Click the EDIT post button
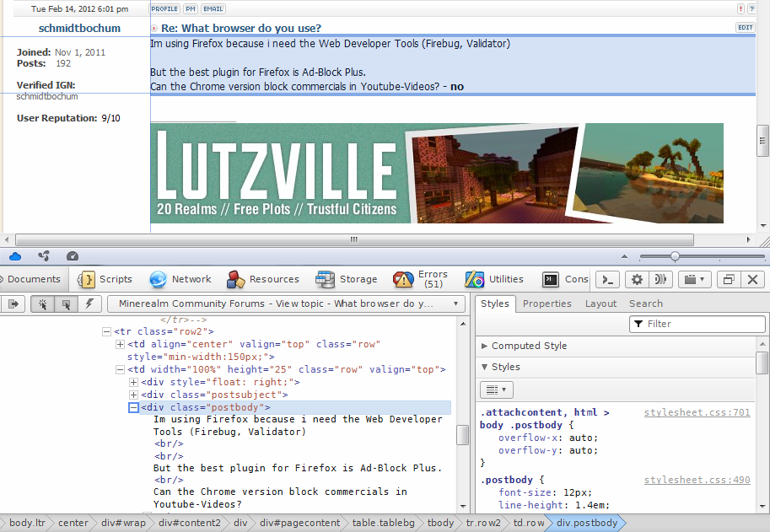Image resolution: width=770 pixels, height=532 pixels. click(745, 28)
